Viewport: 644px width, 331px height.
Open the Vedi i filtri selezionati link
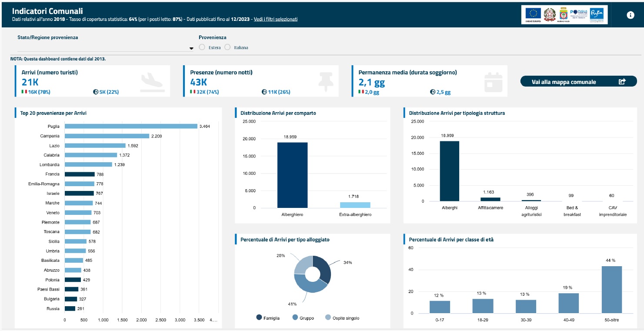point(276,19)
